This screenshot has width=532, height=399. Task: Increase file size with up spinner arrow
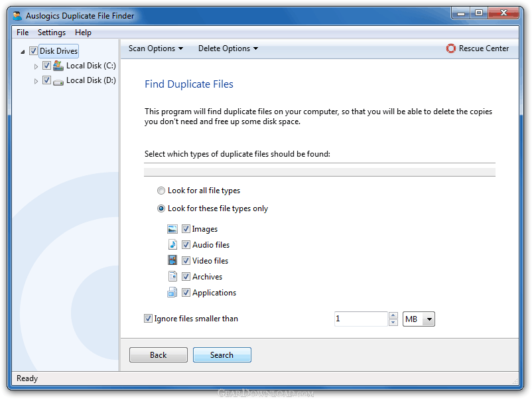pos(393,315)
